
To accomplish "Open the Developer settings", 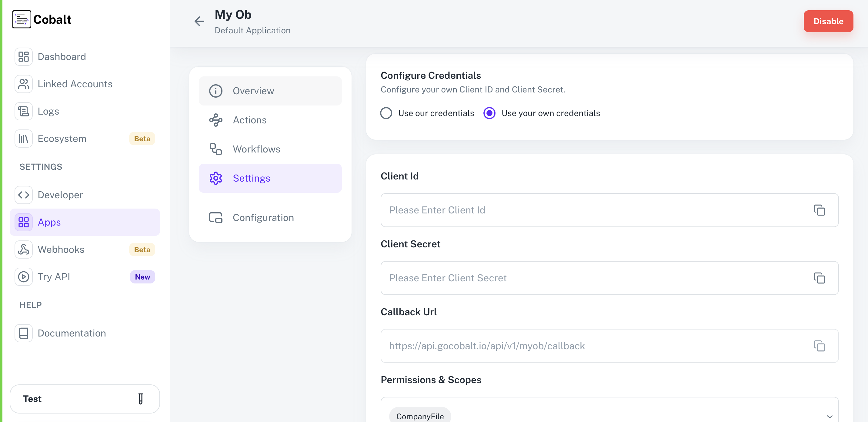I will point(60,195).
